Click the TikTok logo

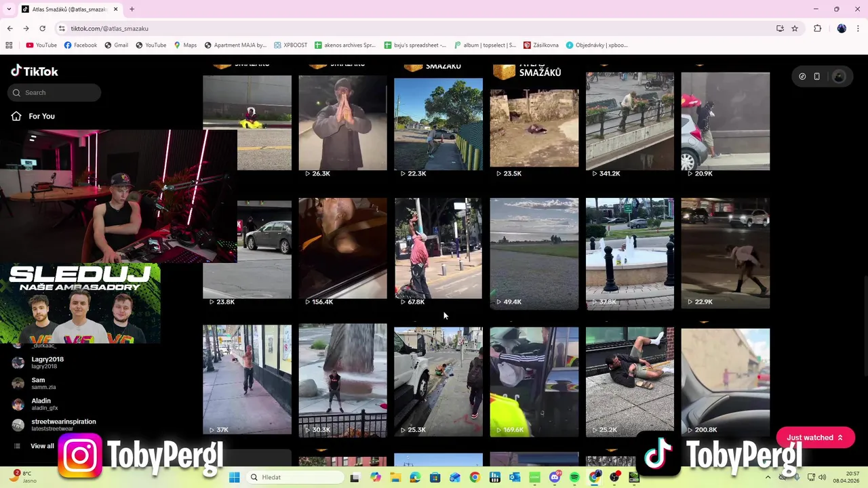point(35,71)
